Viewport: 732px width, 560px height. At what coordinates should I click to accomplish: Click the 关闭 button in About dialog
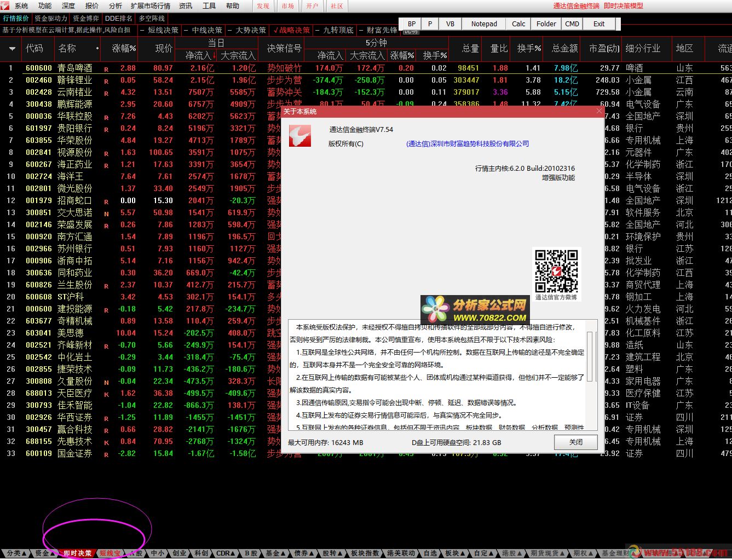[x=575, y=442]
